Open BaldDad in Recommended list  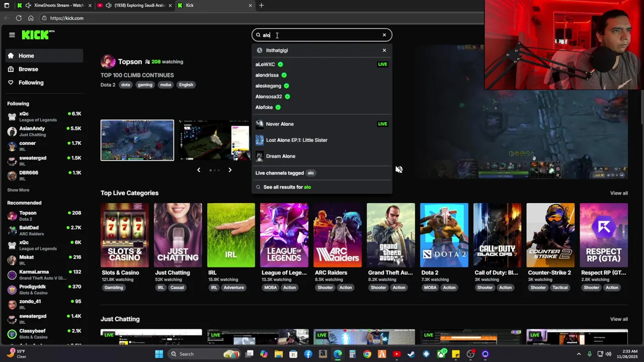(44, 230)
